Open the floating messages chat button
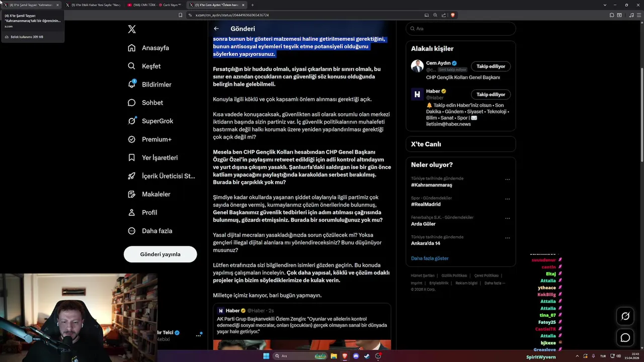644x362 pixels. [x=625, y=338]
